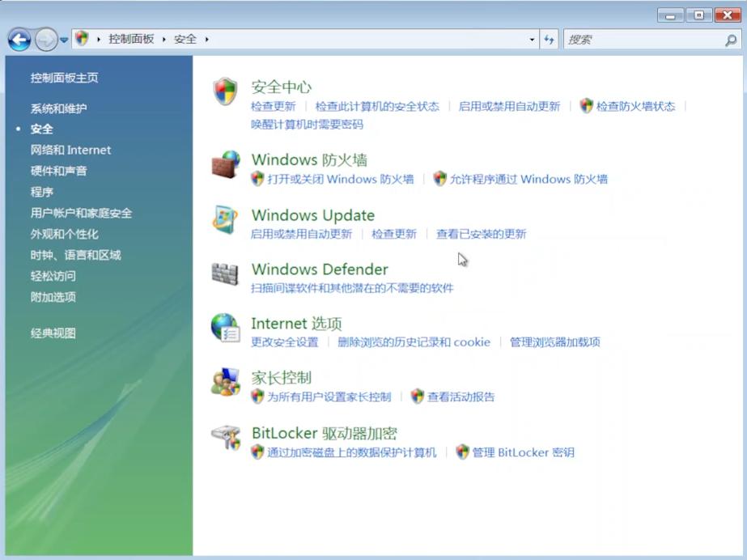This screenshot has width=747, height=560.
Task: Click the Windows Firewall brick wall icon
Action: click(225, 164)
